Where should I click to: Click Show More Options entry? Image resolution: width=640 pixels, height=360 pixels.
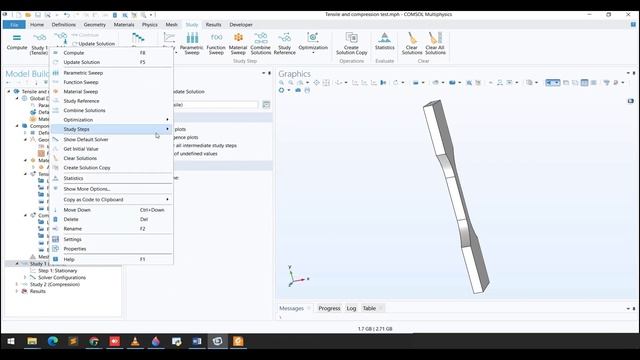[x=111, y=189]
